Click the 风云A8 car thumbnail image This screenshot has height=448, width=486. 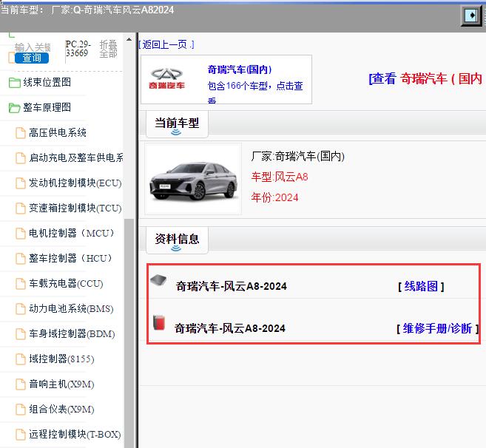pyautogui.click(x=193, y=179)
